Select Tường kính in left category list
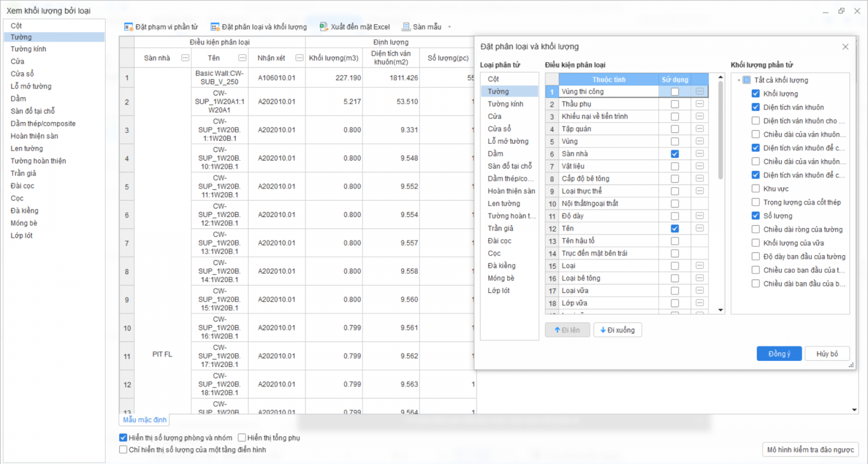Image resolution: width=868 pixels, height=464 pixels. [x=28, y=49]
